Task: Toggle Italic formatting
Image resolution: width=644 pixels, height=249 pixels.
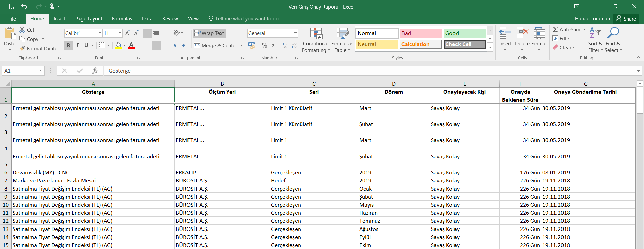Action: 77,45
